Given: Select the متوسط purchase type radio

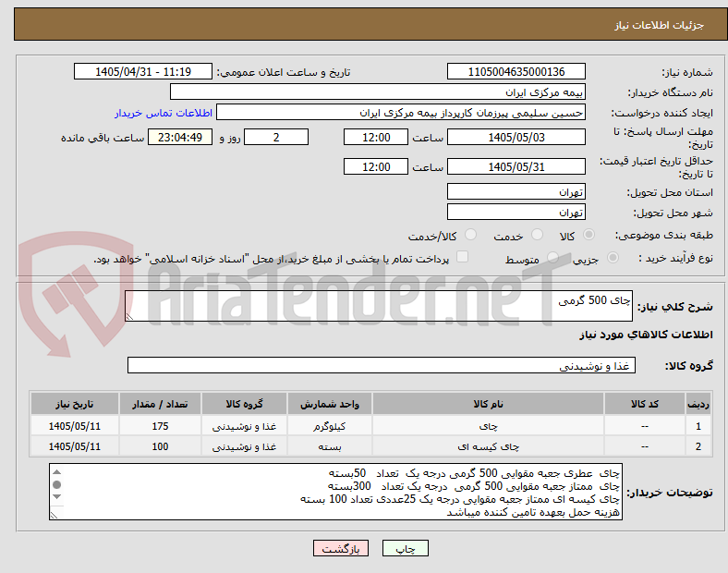Looking at the screenshot, I should 552,258.
